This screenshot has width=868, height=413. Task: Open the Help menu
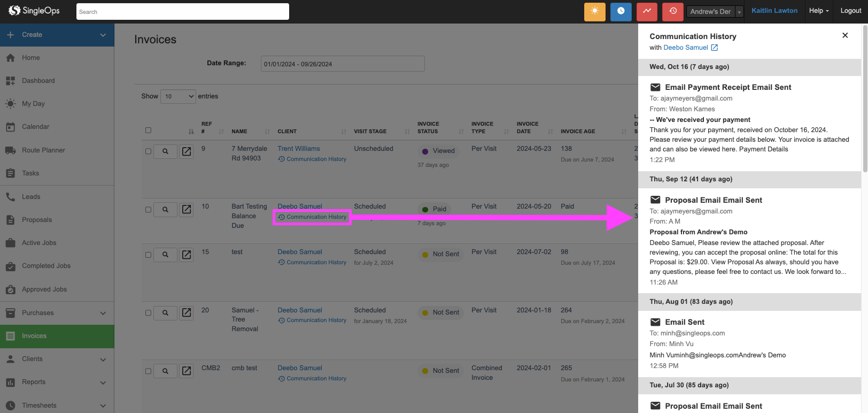pyautogui.click(x=818, y=11)
